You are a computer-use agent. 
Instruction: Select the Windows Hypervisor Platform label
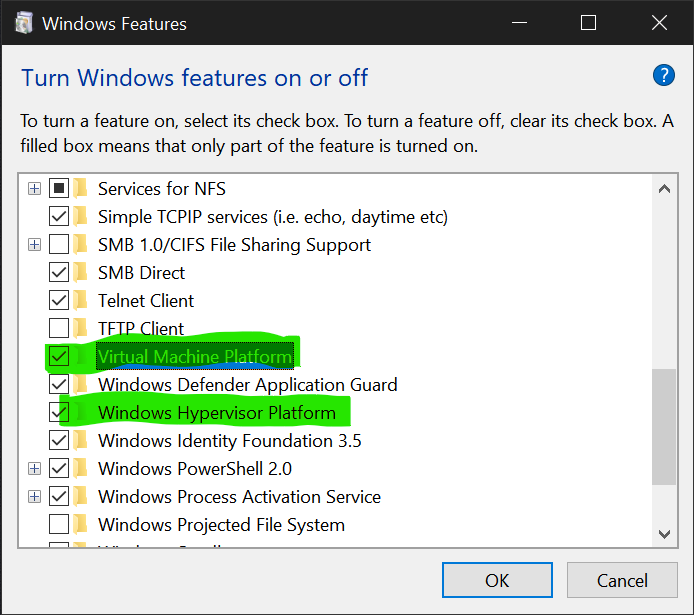tap(216, 413)
